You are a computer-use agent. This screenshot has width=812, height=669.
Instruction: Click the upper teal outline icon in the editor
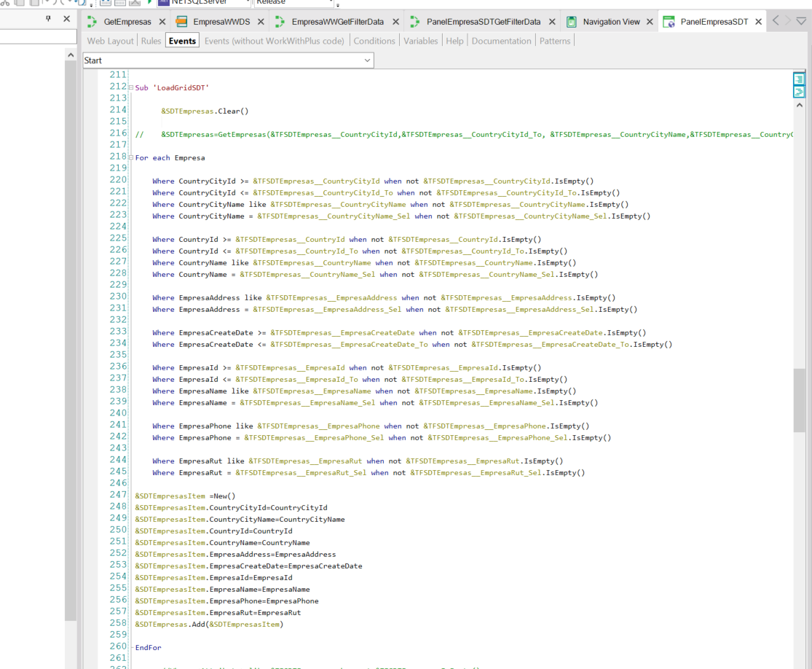pos(799,79)
